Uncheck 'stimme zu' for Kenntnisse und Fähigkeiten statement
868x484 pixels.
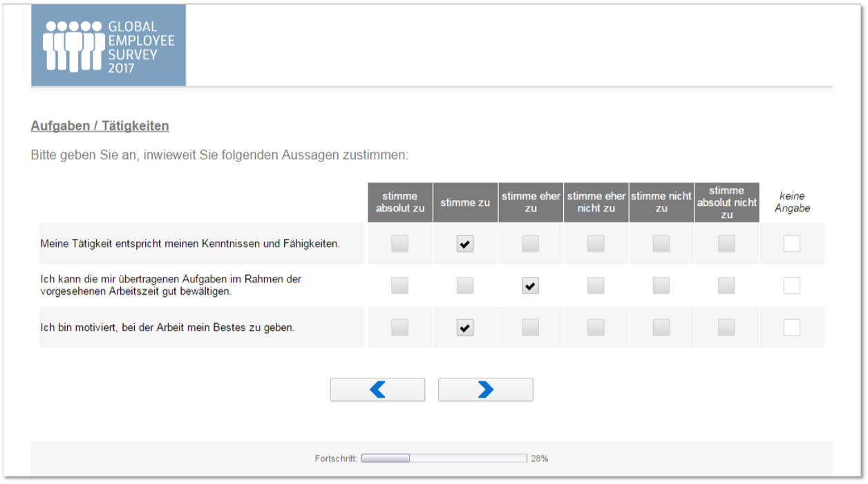click(x=465, y=243)
